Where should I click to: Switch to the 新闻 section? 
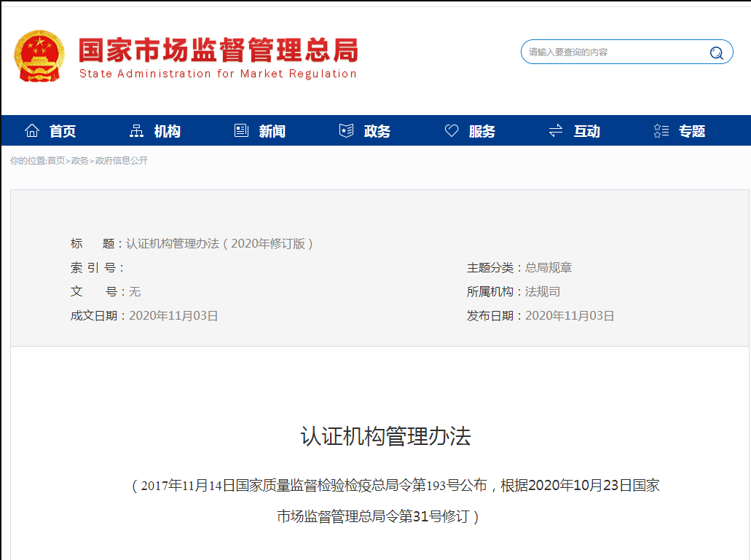pos(270,130)
